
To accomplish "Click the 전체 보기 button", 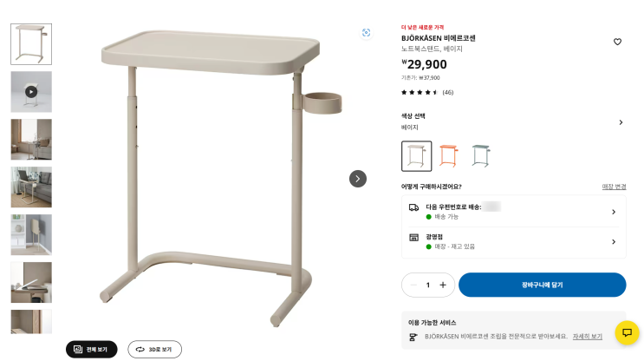I will click(x=91, y=349).
